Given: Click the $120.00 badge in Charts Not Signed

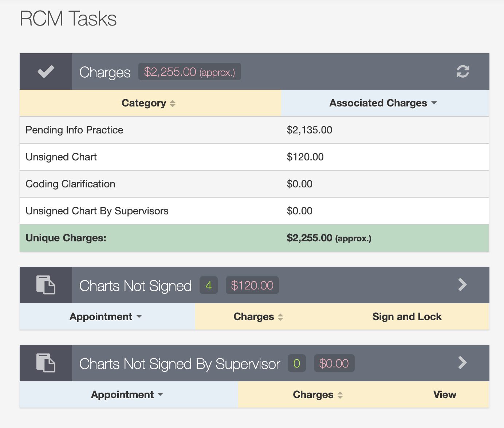Looking at the screenshot, I should pyautogui.click(x=252, y=285).
